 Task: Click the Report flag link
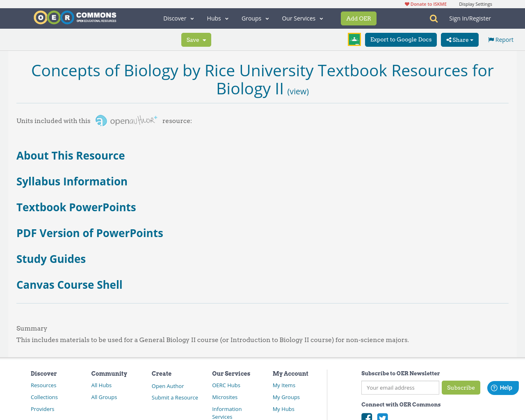point(501,40)
